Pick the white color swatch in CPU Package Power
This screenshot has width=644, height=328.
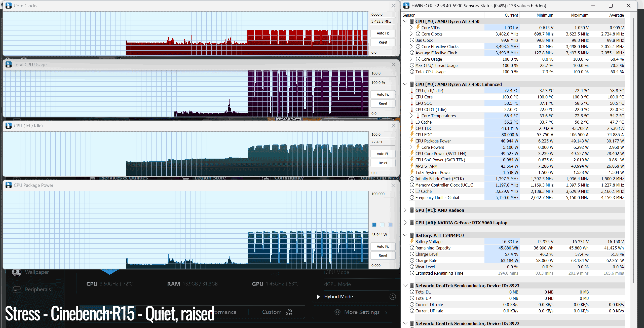click(382, 225)
